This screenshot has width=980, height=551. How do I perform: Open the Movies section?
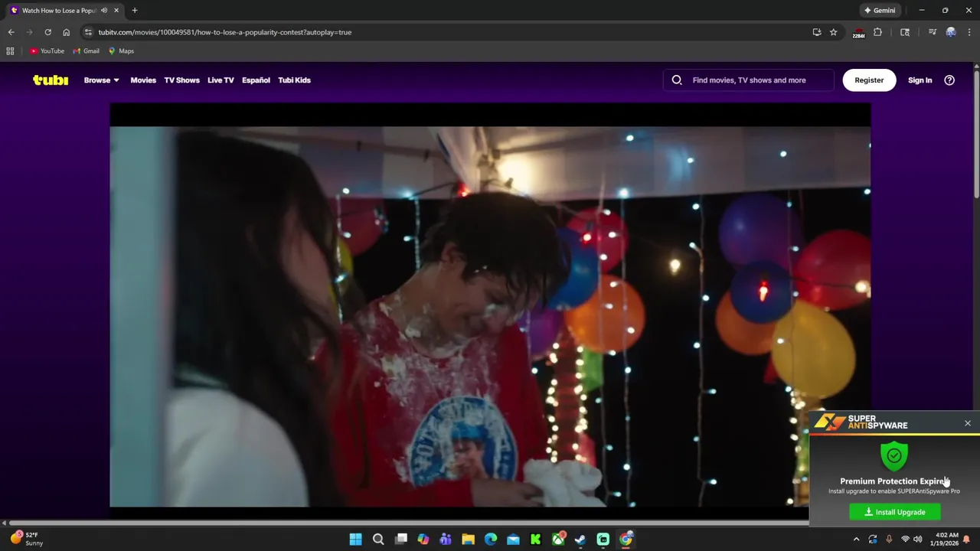click(x=143, y=80)
